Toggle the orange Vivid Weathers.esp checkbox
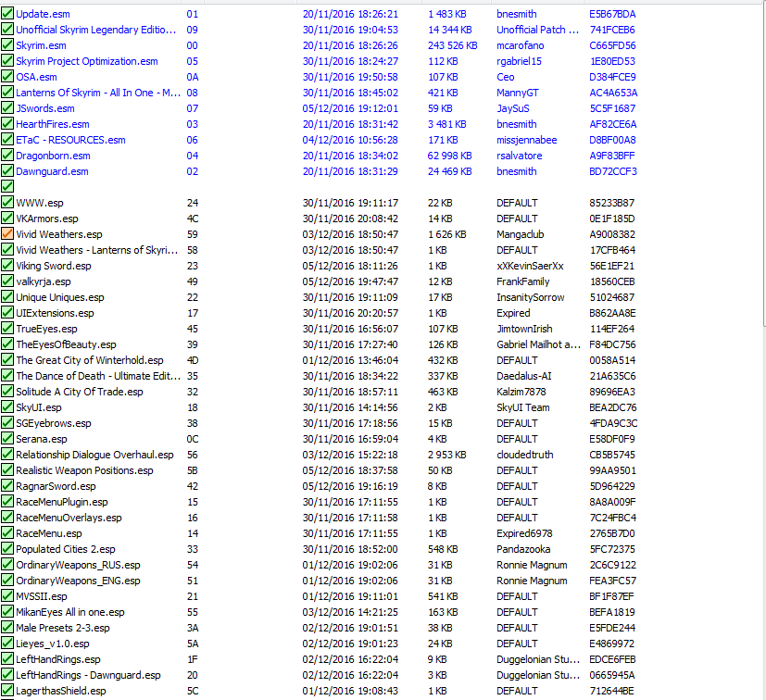This screenshot has width=766, height=700. coord(7,234)
